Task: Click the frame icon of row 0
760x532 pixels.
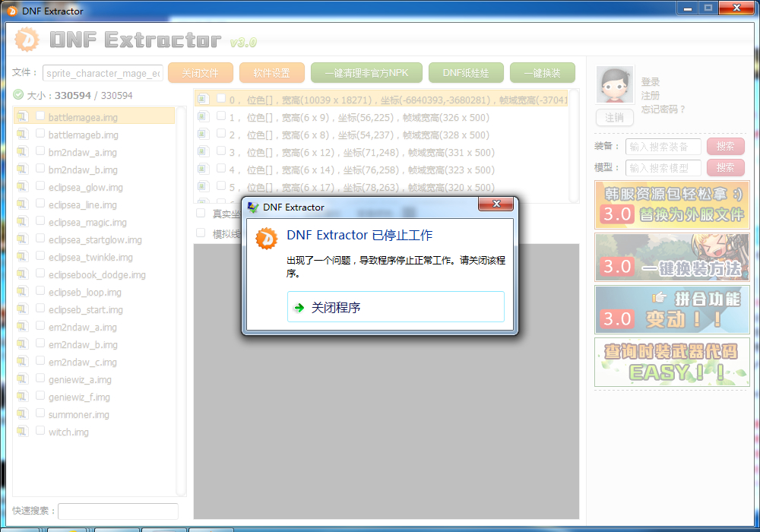Action: pyautogui.click(x=203, y=99)
